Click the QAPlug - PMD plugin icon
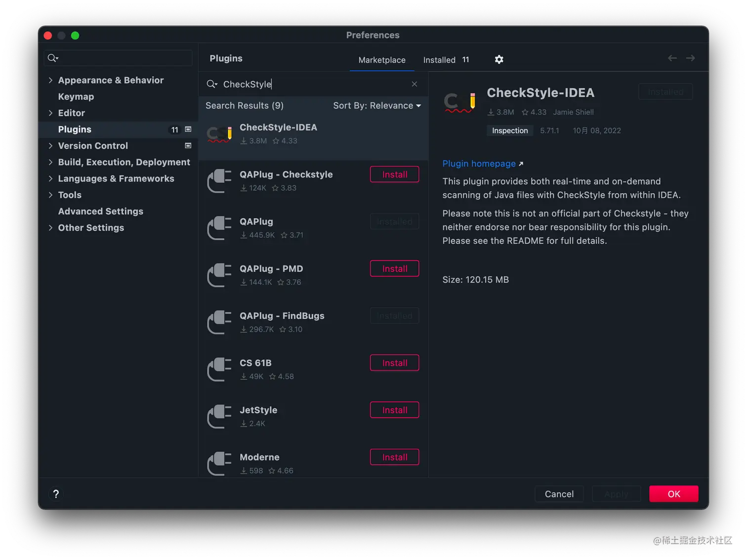747x560 pixels. [219, 275]
